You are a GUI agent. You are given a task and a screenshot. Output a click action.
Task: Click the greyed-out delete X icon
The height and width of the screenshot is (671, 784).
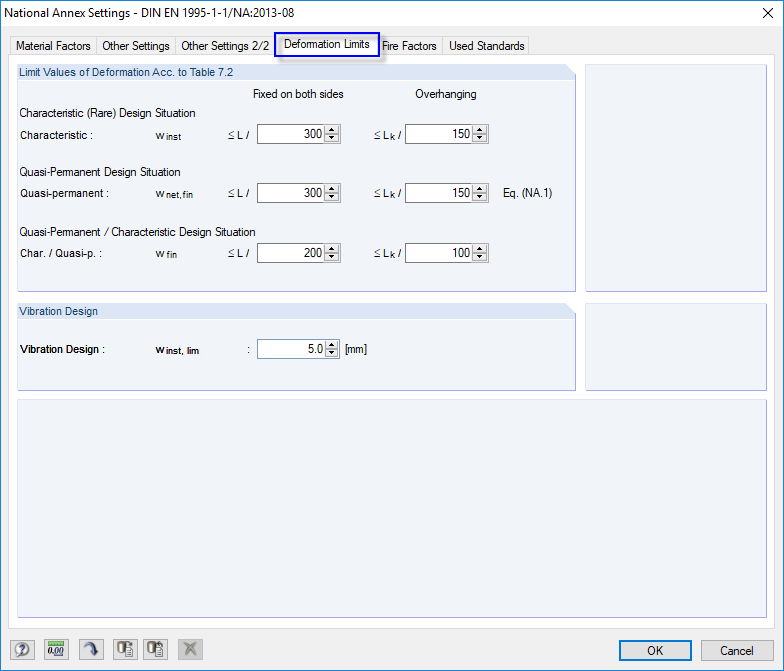click(190, 650)
